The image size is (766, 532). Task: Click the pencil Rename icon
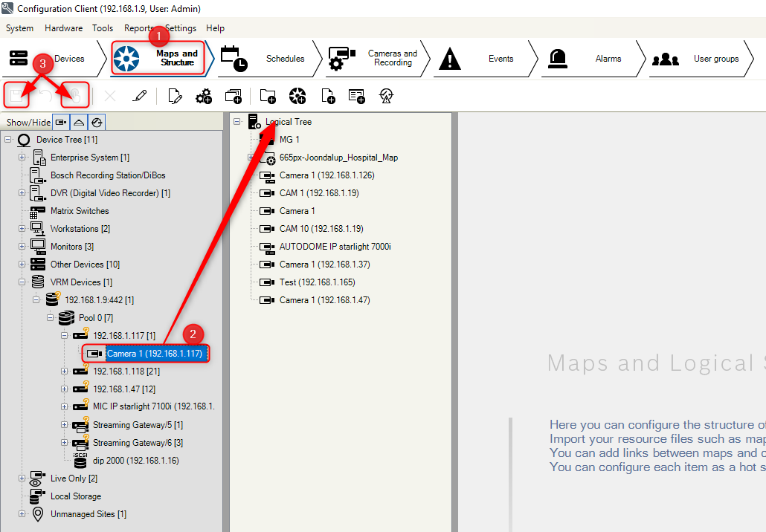point(139,96)
